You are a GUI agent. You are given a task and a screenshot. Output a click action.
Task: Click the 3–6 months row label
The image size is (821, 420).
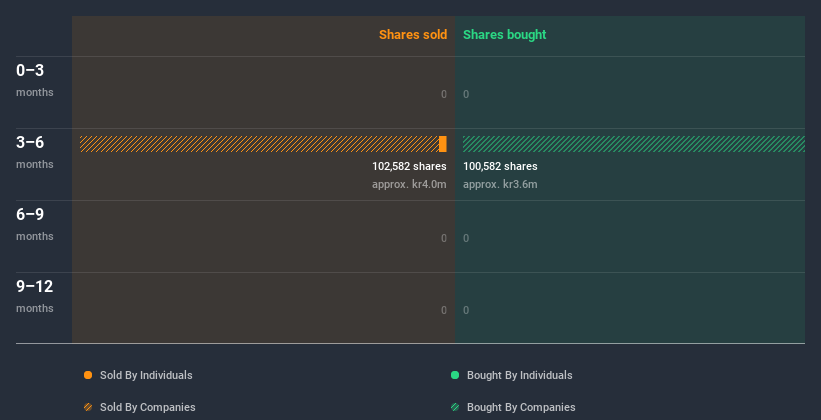coord(35,152)
